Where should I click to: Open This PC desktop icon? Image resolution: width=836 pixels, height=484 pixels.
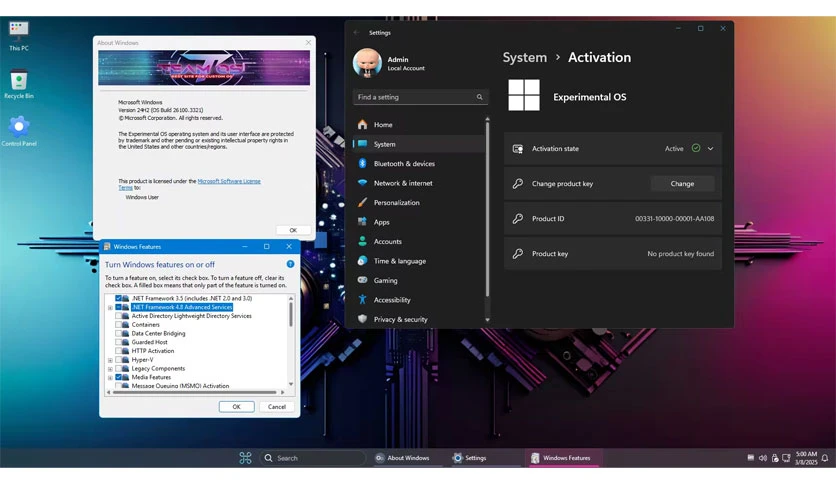19,35
